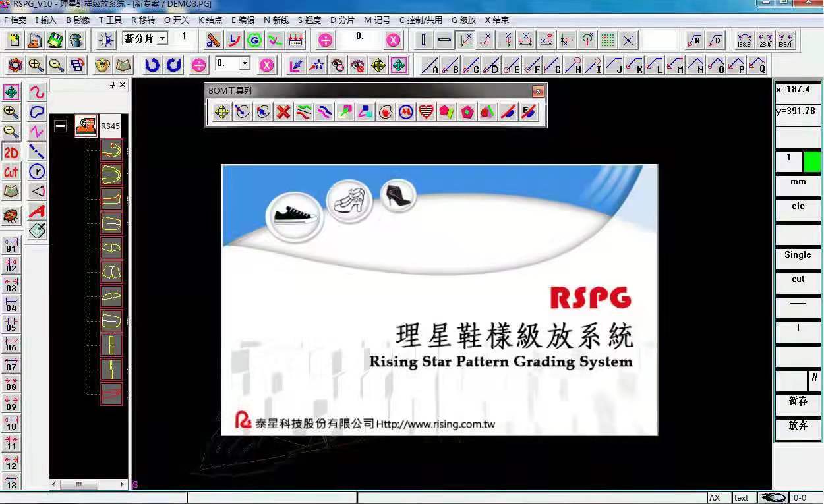The width and height of the screenshot is (824, 504).
Task: Click the 0-0 status bar entry
Action: coord(806,498)
